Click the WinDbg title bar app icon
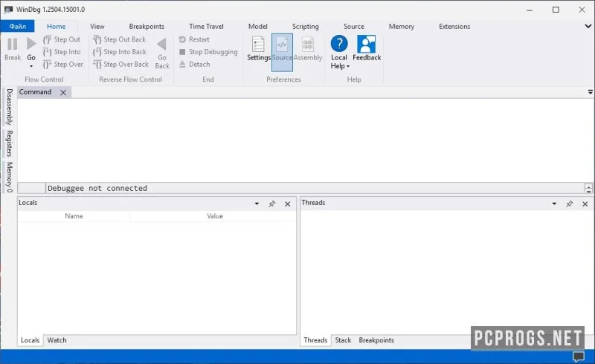 (x=8, y=10)
